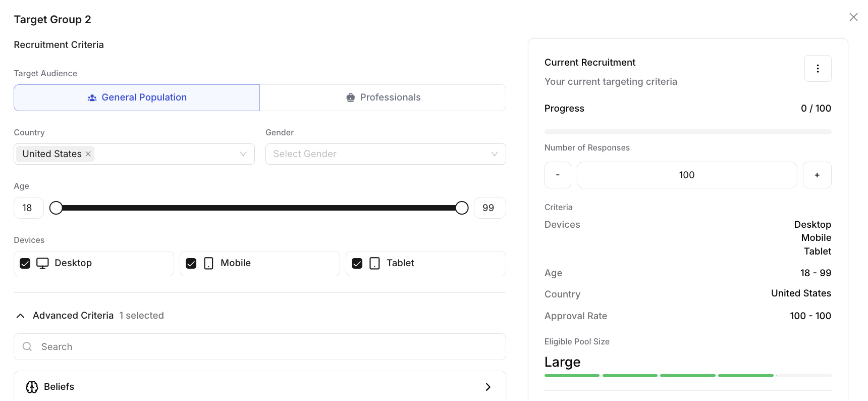Remove United States country tag

[88, 154]
